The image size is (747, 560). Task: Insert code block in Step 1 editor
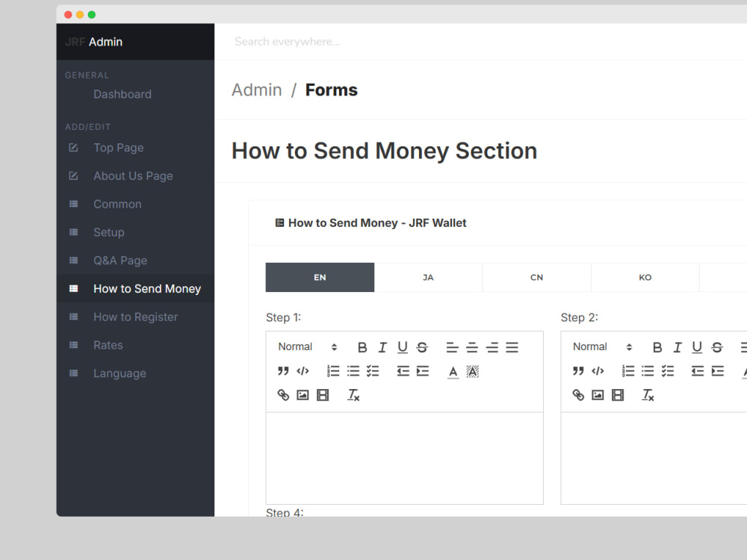(303, 371)
